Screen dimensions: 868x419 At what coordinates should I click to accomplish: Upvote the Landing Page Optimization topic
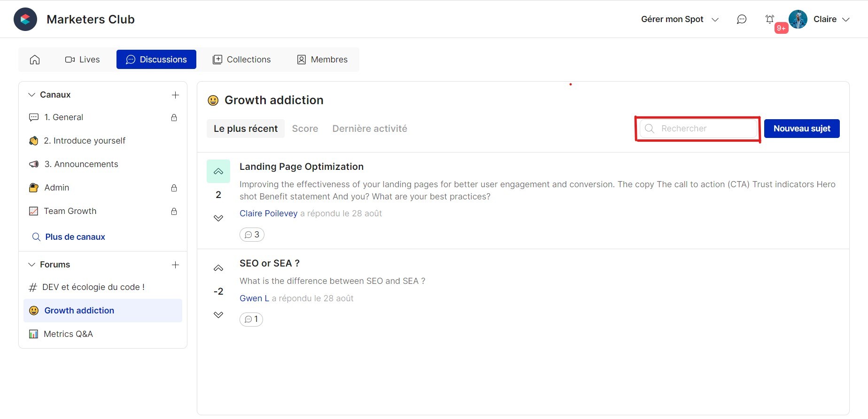coord(218,171)
